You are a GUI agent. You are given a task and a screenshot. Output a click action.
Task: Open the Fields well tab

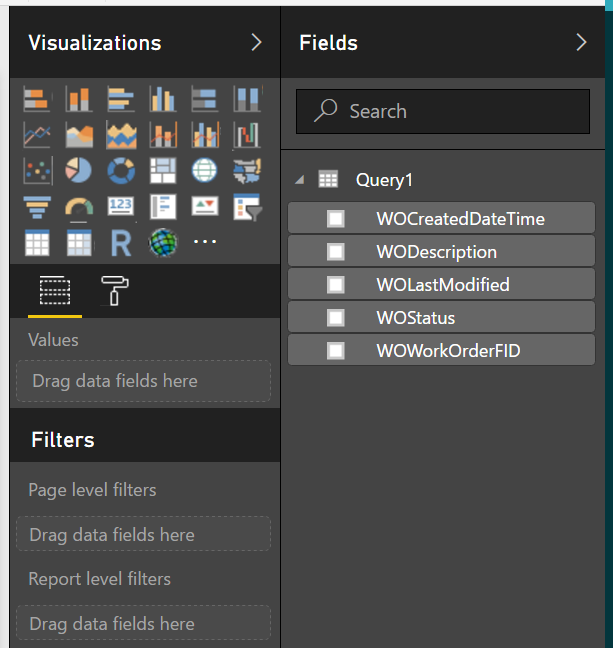pos(55,291)
